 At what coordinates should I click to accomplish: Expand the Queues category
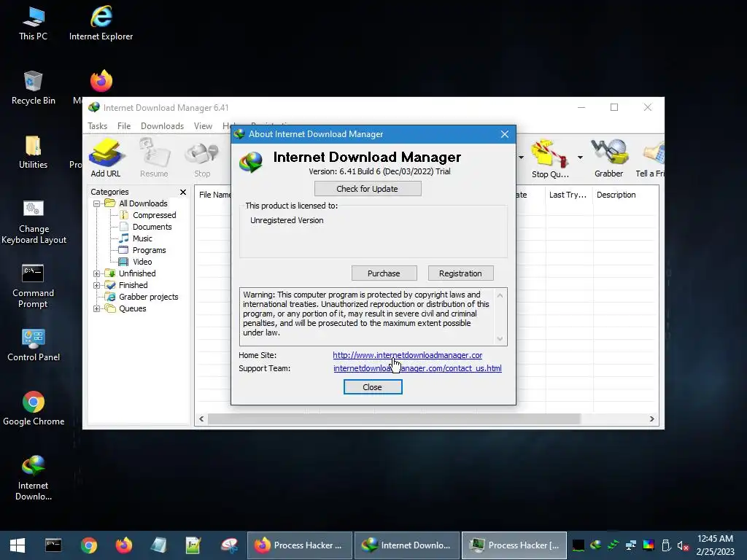[x=97, y=309]
